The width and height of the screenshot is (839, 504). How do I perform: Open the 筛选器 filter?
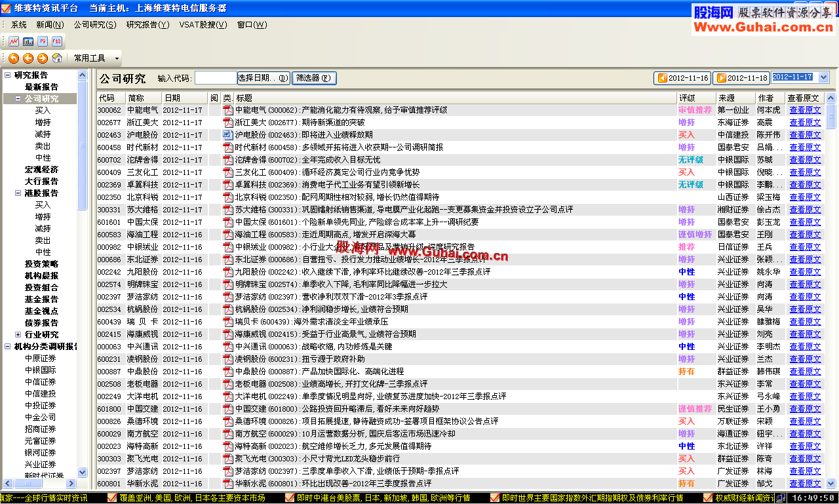314,78
